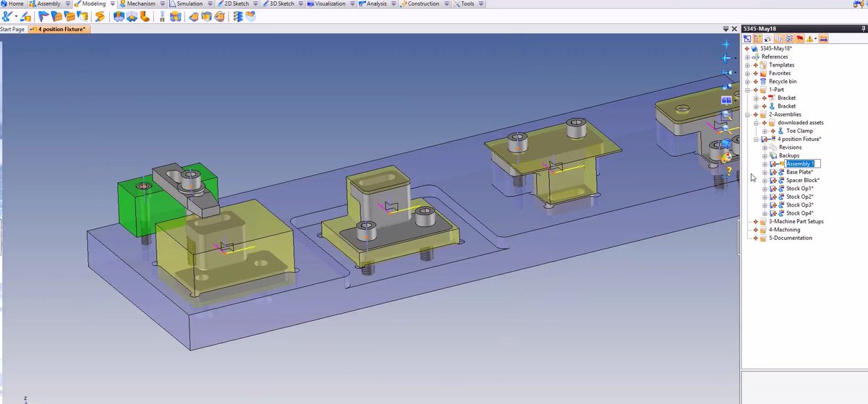Image resolution: width=868 pixels, height=404 pixels.
Task: Toggle the project panel auto-hide pin
Action: (864, 29)
